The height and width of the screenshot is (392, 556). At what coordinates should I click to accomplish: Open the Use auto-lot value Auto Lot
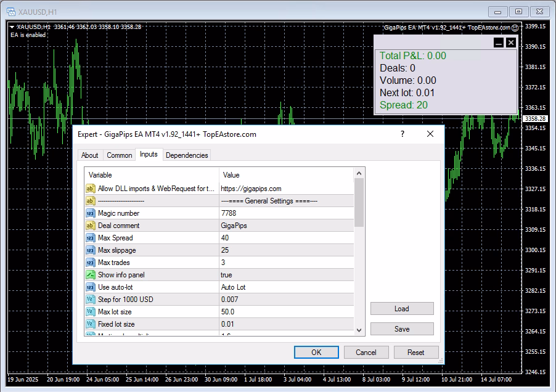coord(286,287)
